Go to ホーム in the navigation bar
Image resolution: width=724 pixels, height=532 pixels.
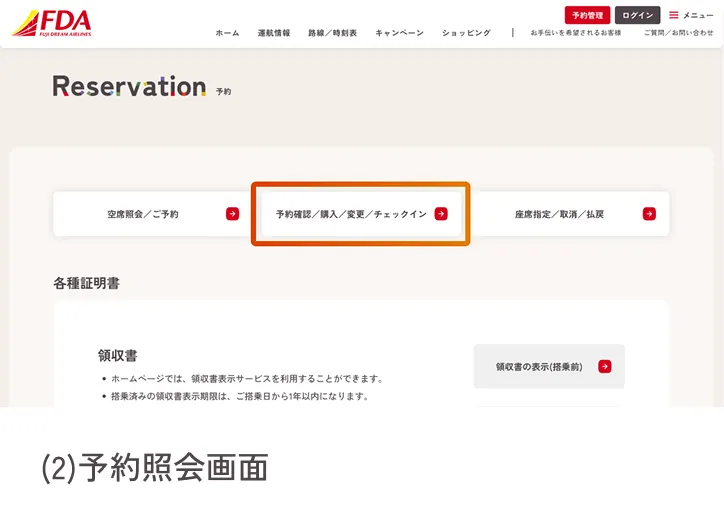[x=227, y=33]
